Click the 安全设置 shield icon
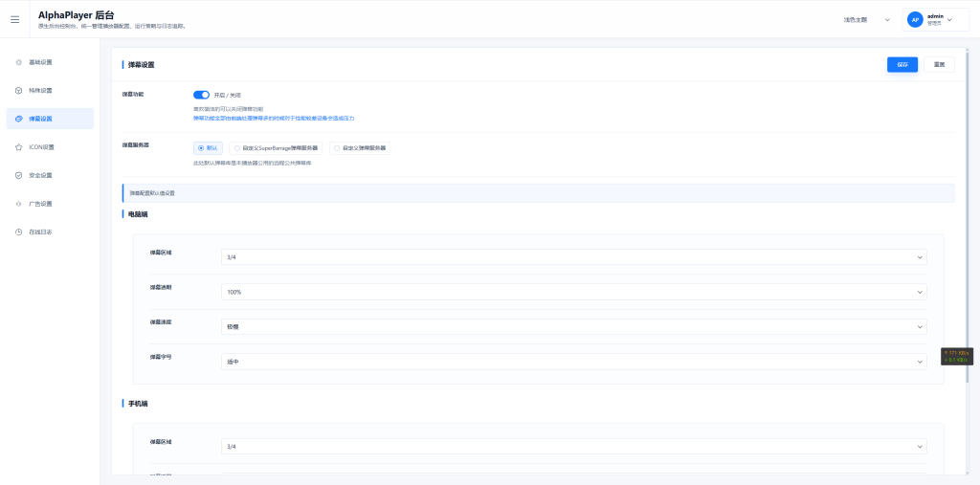 (x=19, y=176)
